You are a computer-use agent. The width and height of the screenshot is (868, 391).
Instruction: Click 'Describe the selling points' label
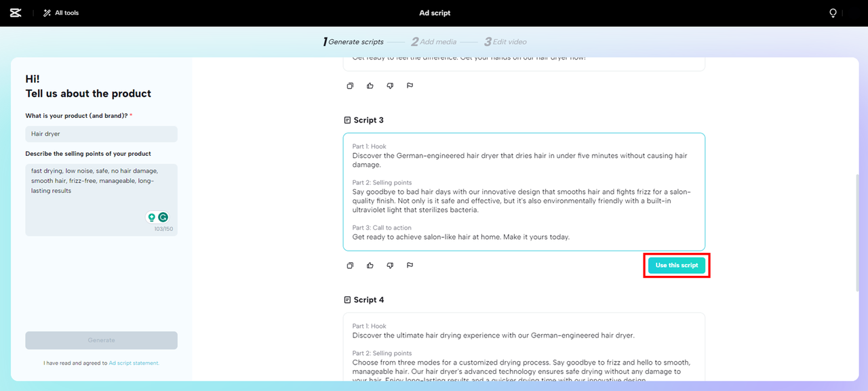[x=88, y=154]
